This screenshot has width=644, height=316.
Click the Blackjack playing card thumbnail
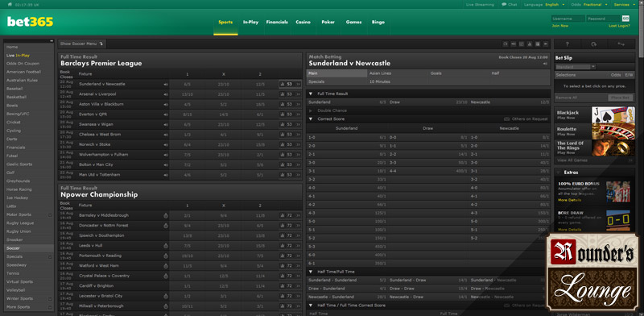coord(613,114)
